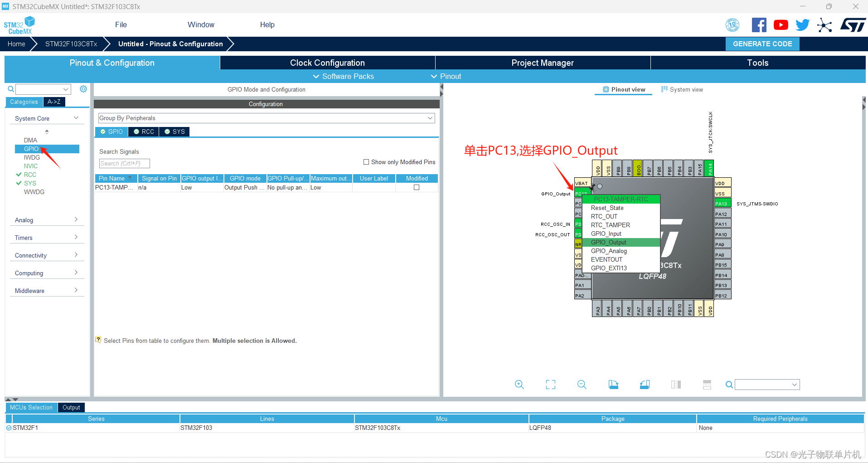Choose GPIO_EXTI13 in the pin menu
The image size is (868, 463).
click(621, 268)
